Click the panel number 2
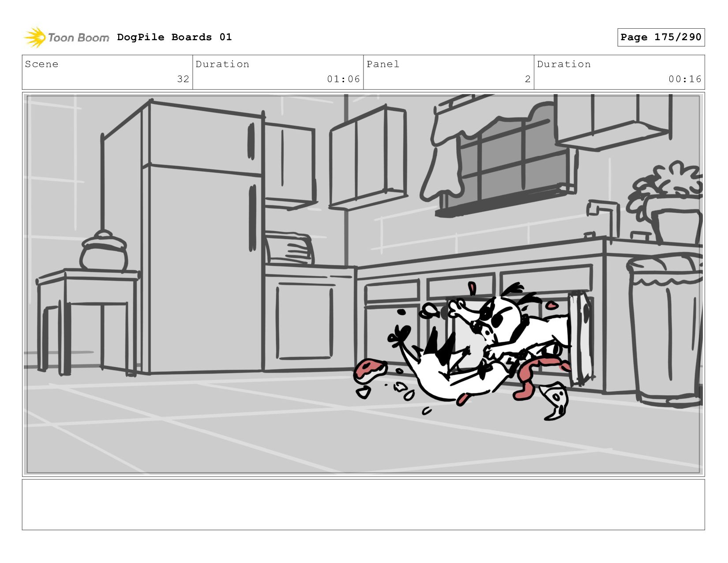Viewport: 728px width, 563px height. [528, 79]
